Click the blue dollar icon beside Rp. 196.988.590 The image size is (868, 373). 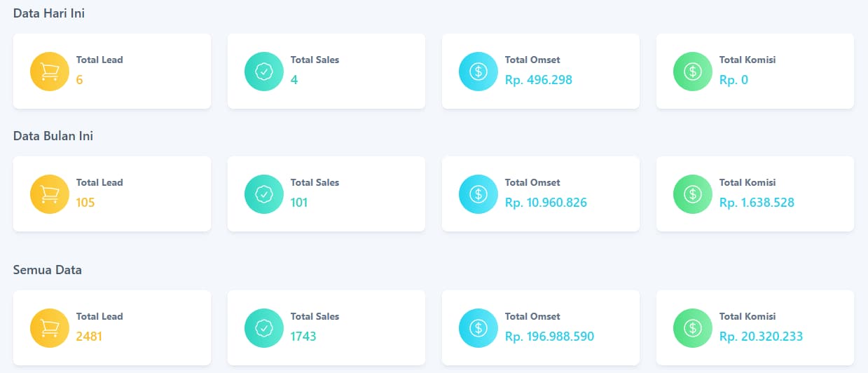click(x=478, y=328)
